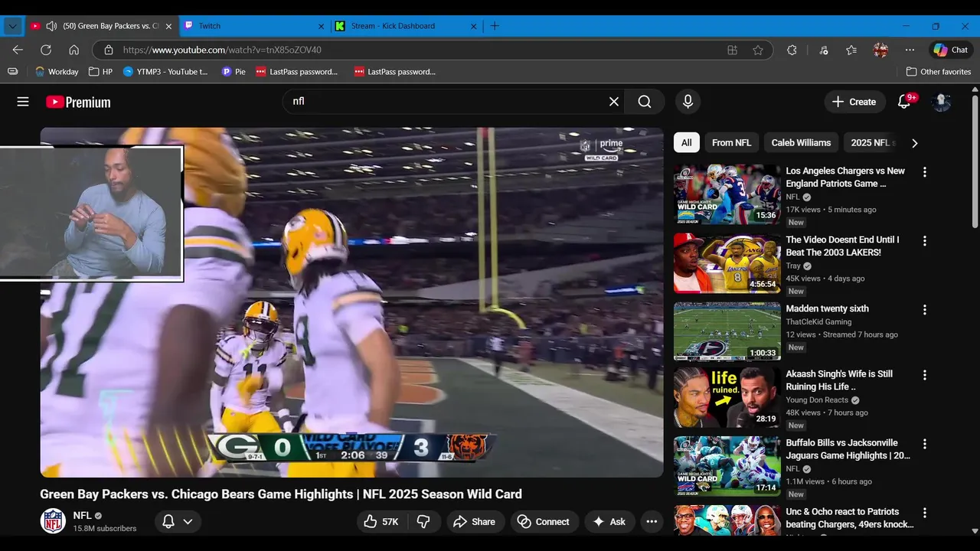Viewport: 980px width, 551px height.
Task: Open the Pie bookmark
Action: point(234,72)
